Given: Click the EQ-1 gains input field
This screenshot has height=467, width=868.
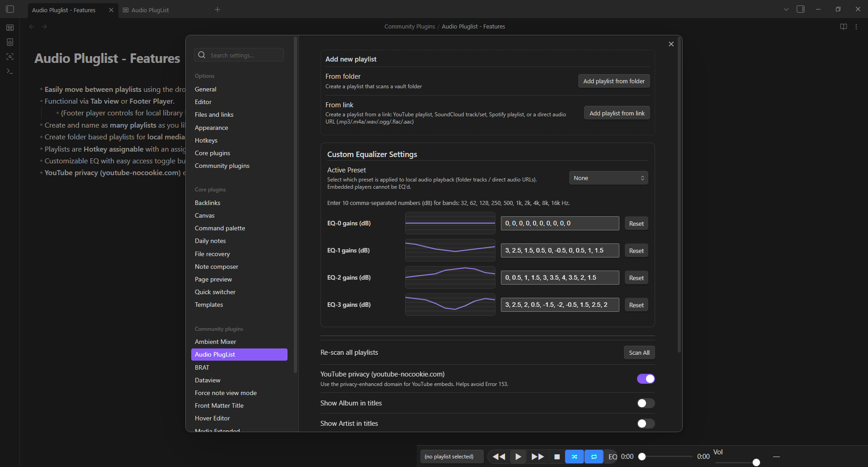Looking at the screenshot, I should [x=560, y=250].
